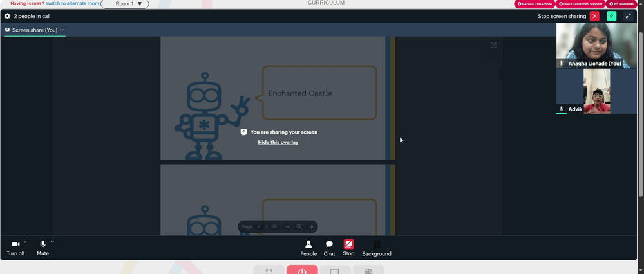Click Live Classroom Support button

coord(580,4)
